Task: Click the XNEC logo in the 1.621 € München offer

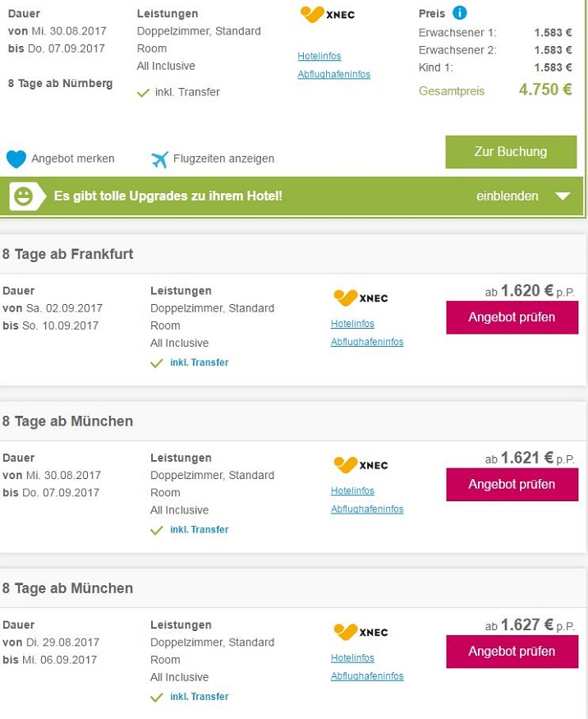Action: click(361, 465)
